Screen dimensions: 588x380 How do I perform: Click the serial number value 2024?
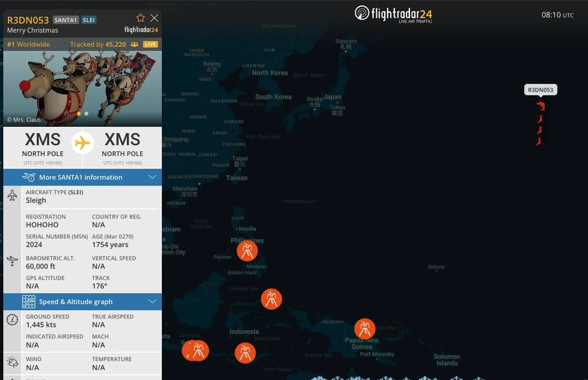(34, 245)
